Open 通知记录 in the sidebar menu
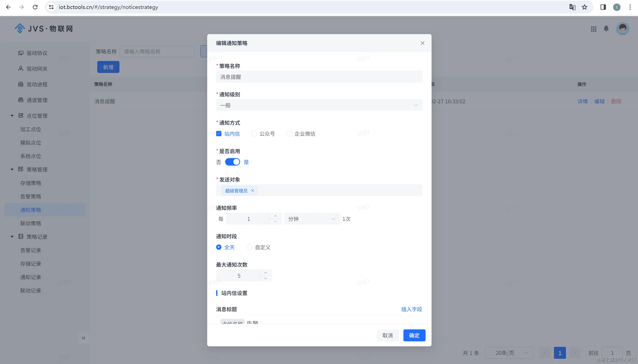638x364 pixels. coord(30,277)
